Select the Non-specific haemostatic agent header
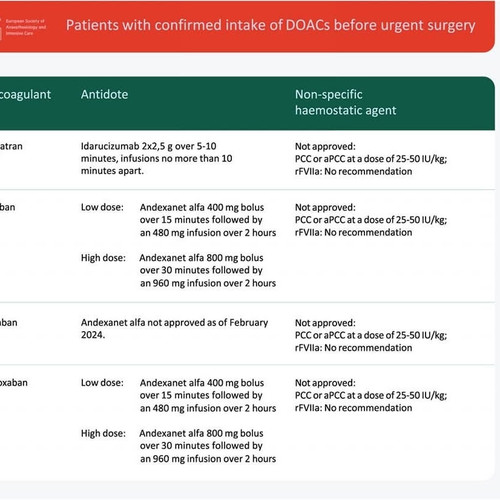Image resolution: width=500 pixels, height=500 pixels. tap(346, 102)
